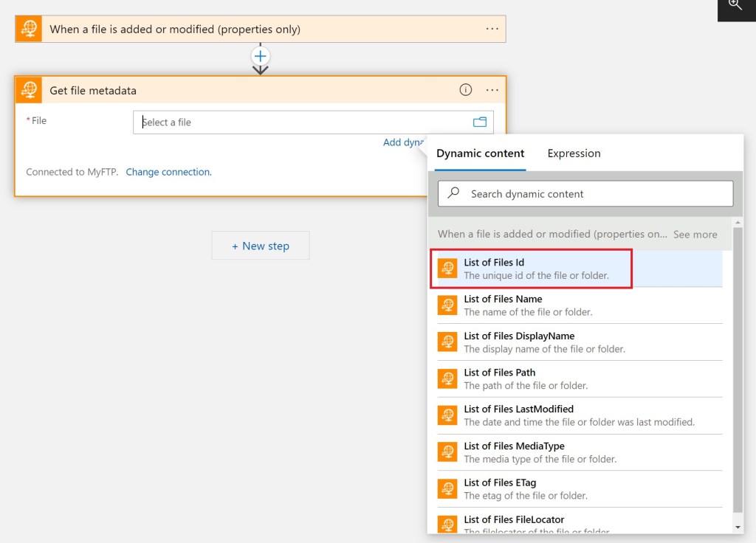Image resolution: width=756 pixels, height=543 pixels.
Task: Click the zoom magnifier icon at top right
Action: tap(735, 5)
